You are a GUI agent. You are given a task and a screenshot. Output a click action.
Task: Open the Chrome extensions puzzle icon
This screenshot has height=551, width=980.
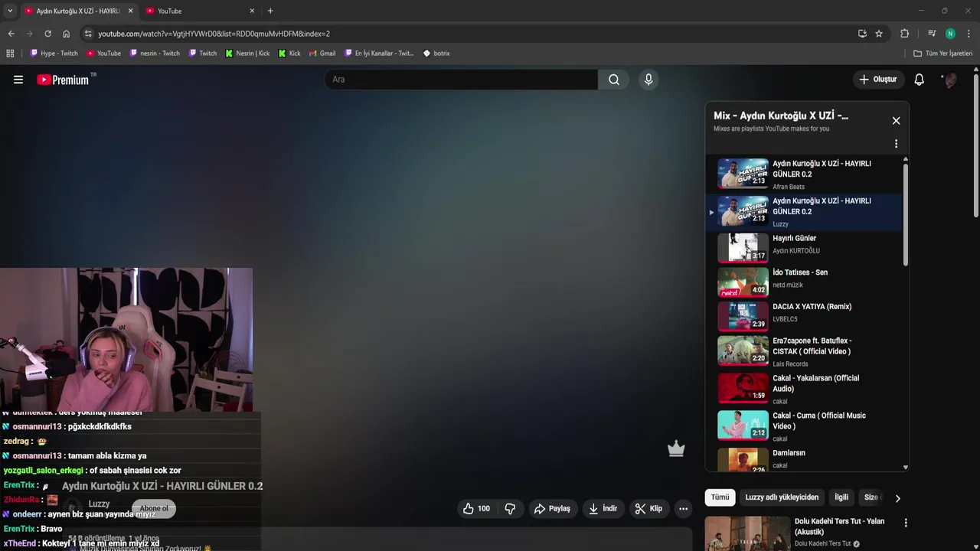tap(904, 34)
